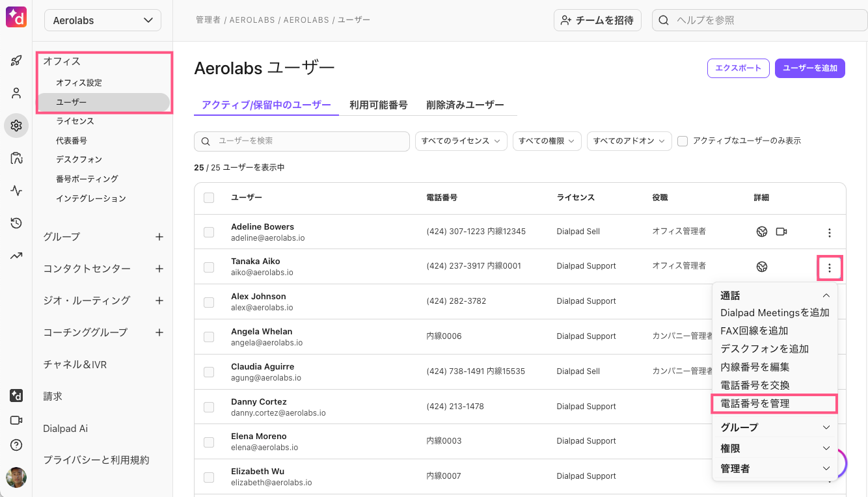Open the Aerolabs office selector dropdown
The image size is (868, 497).
coord(103,20)
